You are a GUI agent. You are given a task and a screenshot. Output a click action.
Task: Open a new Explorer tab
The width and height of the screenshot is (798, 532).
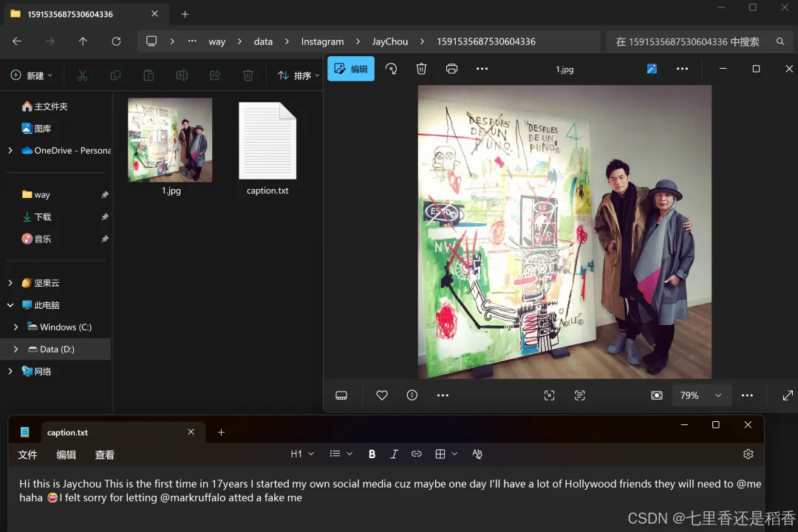click(185, 14)
